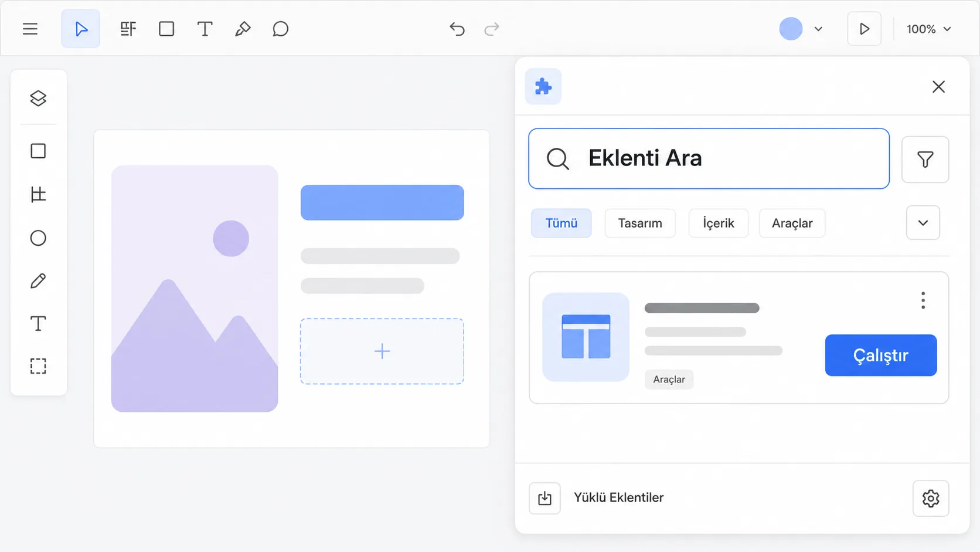Select the blue button shape on canvas
The width and height of the screenshot is (980, 552).
(x=382, y=202)
